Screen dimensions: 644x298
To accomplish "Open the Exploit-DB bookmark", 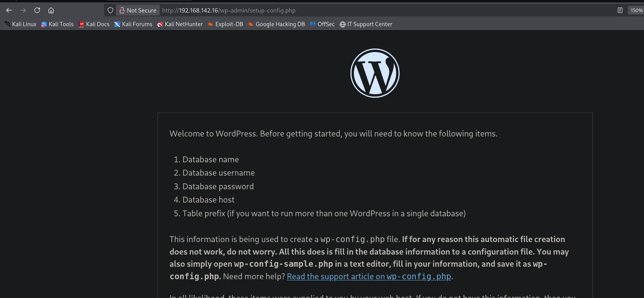I will pyautogui.click(x=225, y=24).
